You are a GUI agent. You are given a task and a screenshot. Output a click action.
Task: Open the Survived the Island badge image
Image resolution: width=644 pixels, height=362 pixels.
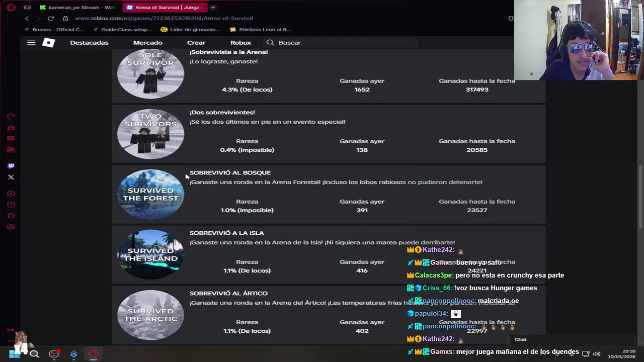pos(150,254)
